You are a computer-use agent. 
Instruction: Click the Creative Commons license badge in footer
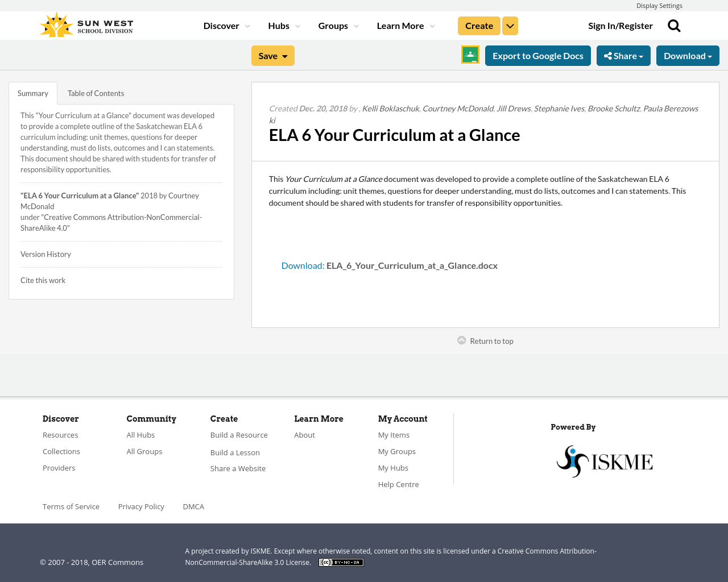point(341,562)
